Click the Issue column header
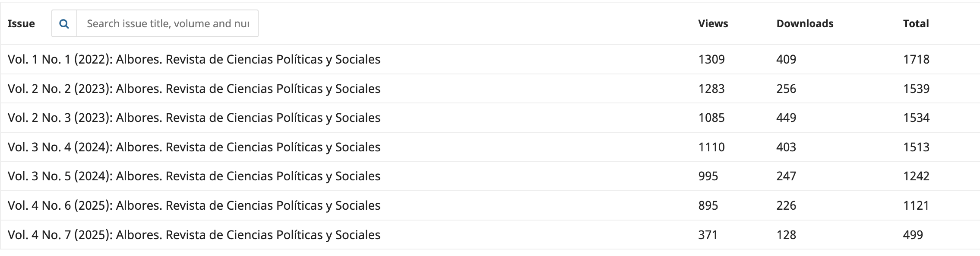 [x=21, y=24]
